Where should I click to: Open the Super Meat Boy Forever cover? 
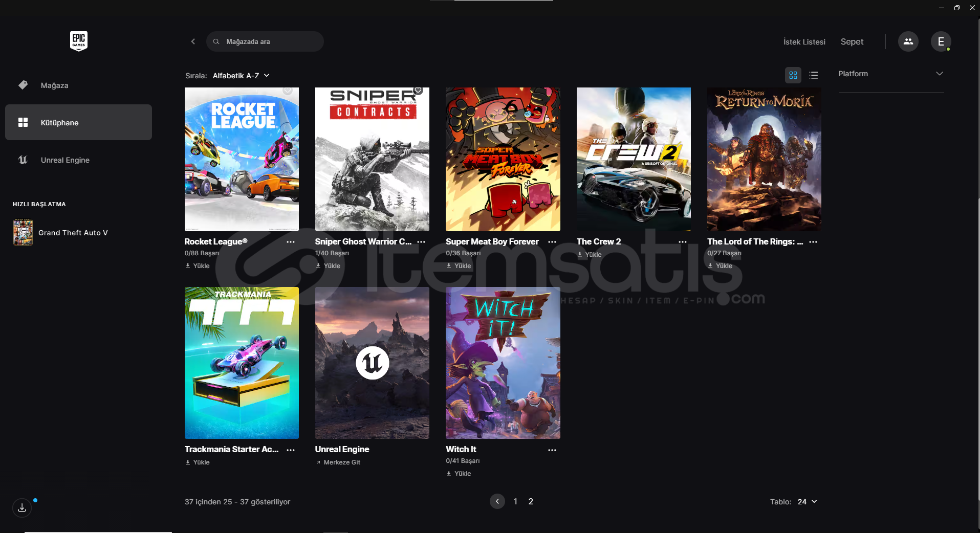tap(503, 159)
